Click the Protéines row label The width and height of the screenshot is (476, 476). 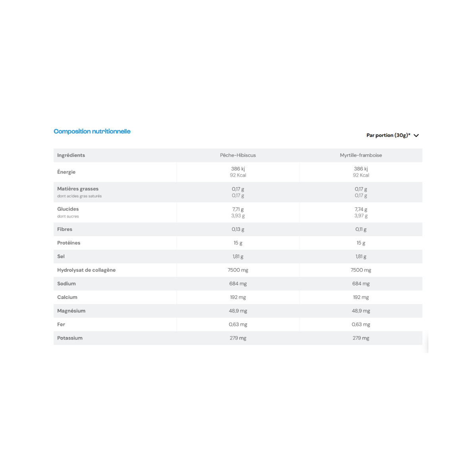[69, 243]
